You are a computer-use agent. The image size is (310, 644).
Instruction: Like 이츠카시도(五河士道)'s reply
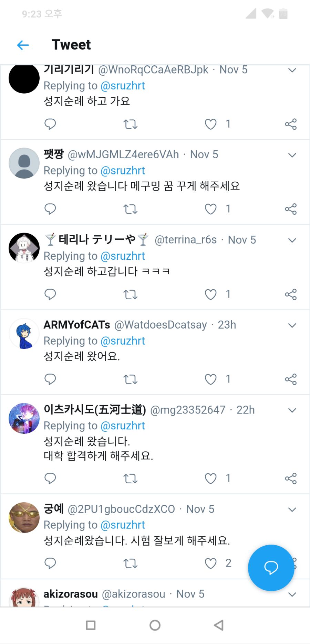click(x=210, y=478)
